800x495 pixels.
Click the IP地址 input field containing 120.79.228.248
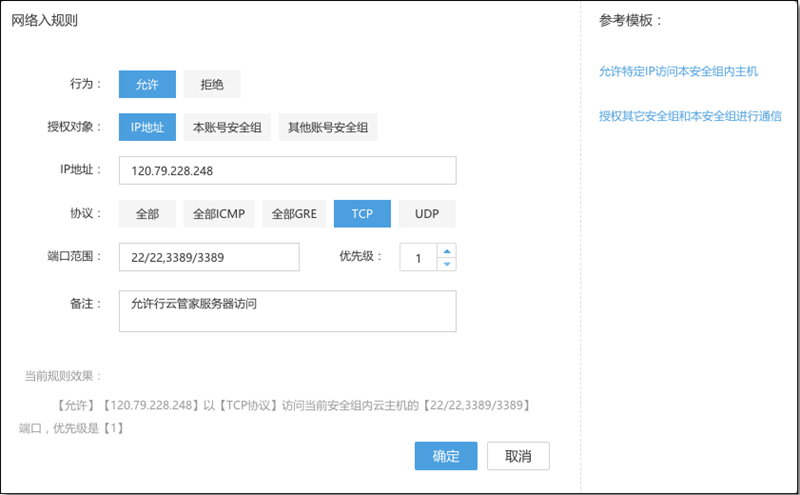click(287, 171)
